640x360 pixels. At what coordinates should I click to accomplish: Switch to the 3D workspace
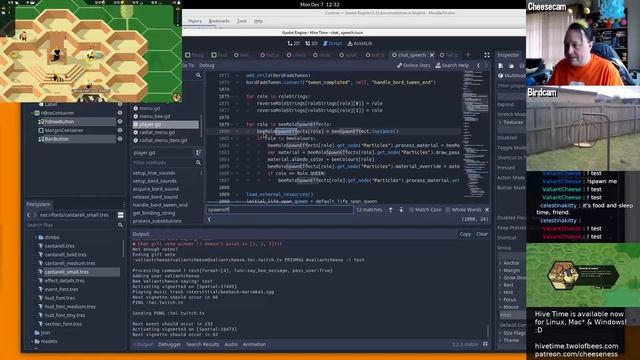311,43
